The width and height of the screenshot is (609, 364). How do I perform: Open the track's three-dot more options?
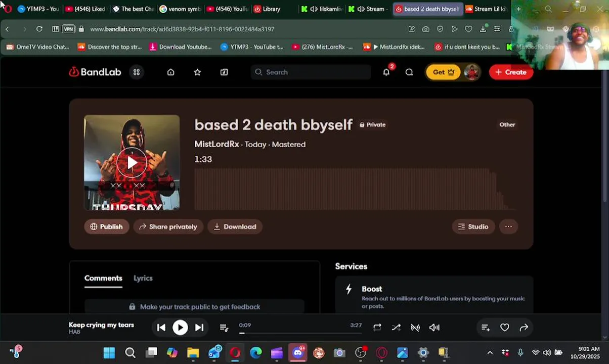point(508,227)
